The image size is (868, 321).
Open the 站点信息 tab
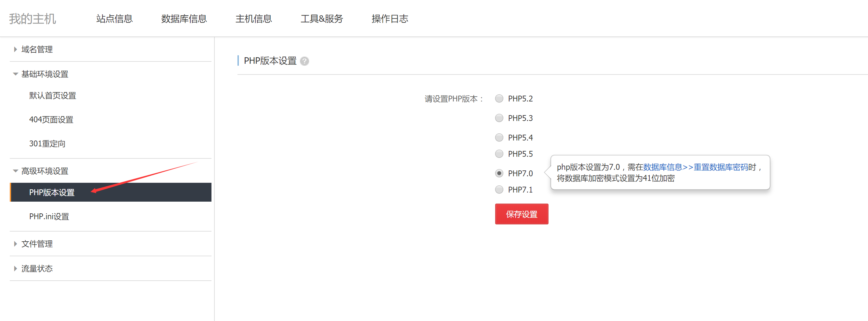pos(114,19)
